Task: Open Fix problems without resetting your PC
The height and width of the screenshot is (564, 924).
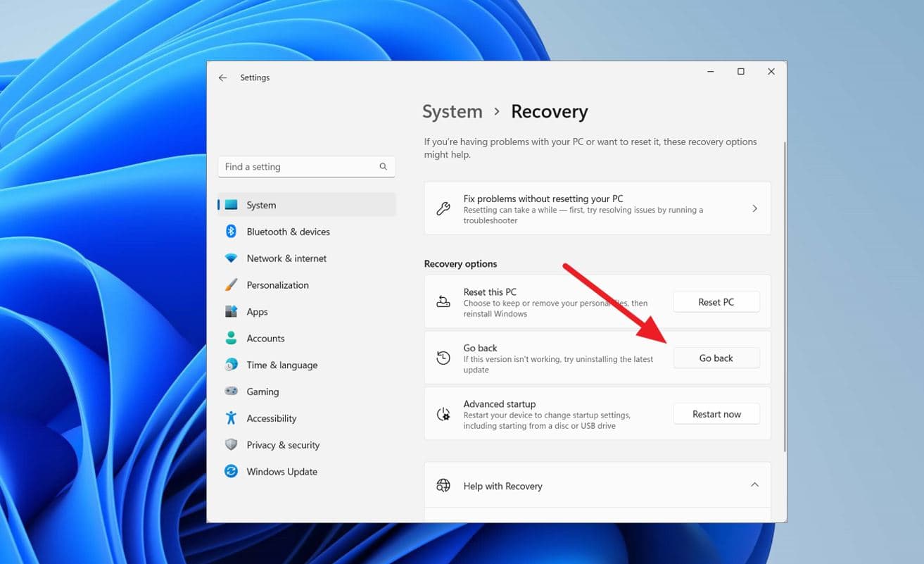Action: (x=597, y=208)
